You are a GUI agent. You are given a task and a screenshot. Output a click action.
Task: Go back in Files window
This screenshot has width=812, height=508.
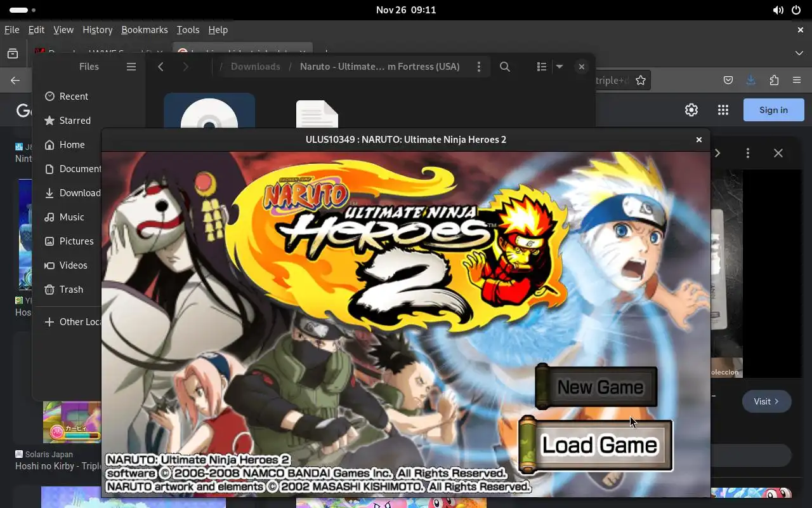(161, 67)
